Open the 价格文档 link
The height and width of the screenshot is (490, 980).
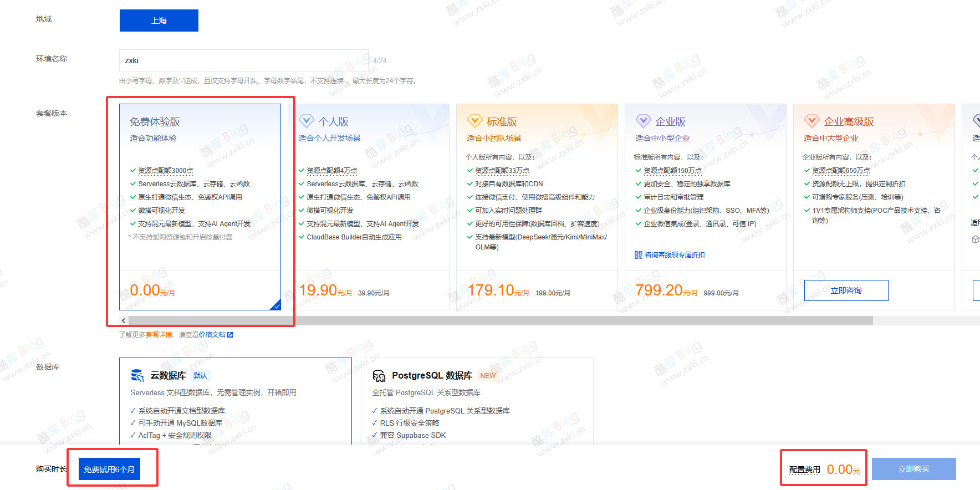coord(212,335)
